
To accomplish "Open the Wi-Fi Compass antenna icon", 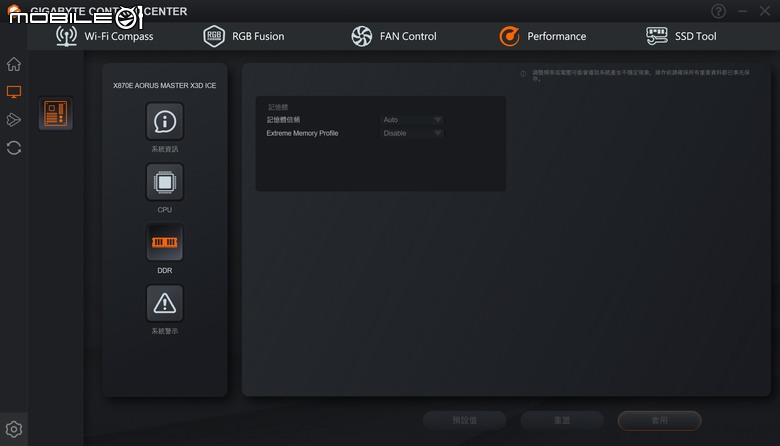I will click(x=66, y=36).
